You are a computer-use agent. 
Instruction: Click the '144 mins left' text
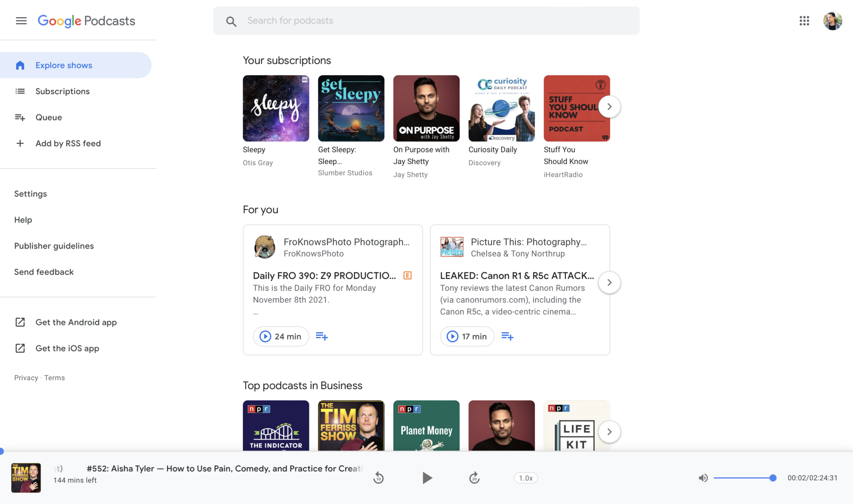pyautogui.click(x=75, y=480)
